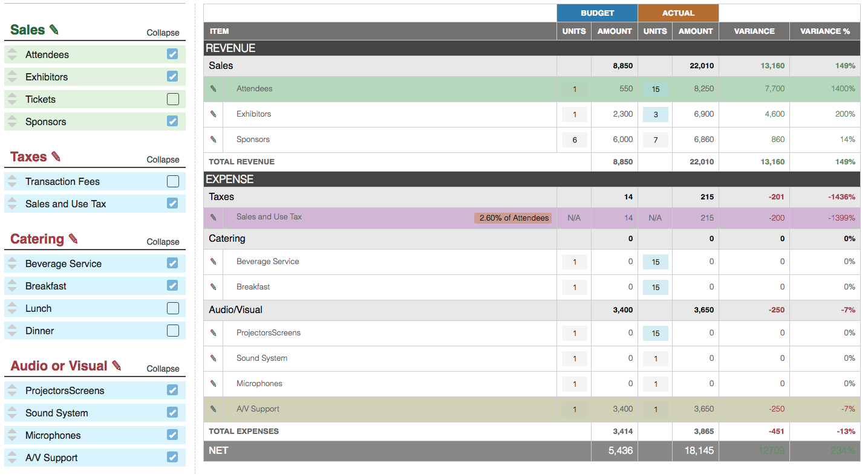Check the Transaction Fees checkbox
This screenshot has height=475, width=868.
point(173,181)
